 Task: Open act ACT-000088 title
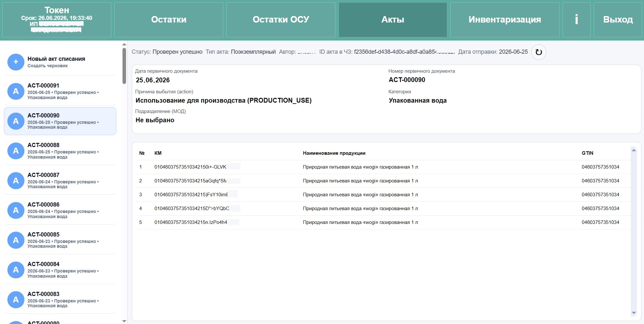[x=43, y=145]
